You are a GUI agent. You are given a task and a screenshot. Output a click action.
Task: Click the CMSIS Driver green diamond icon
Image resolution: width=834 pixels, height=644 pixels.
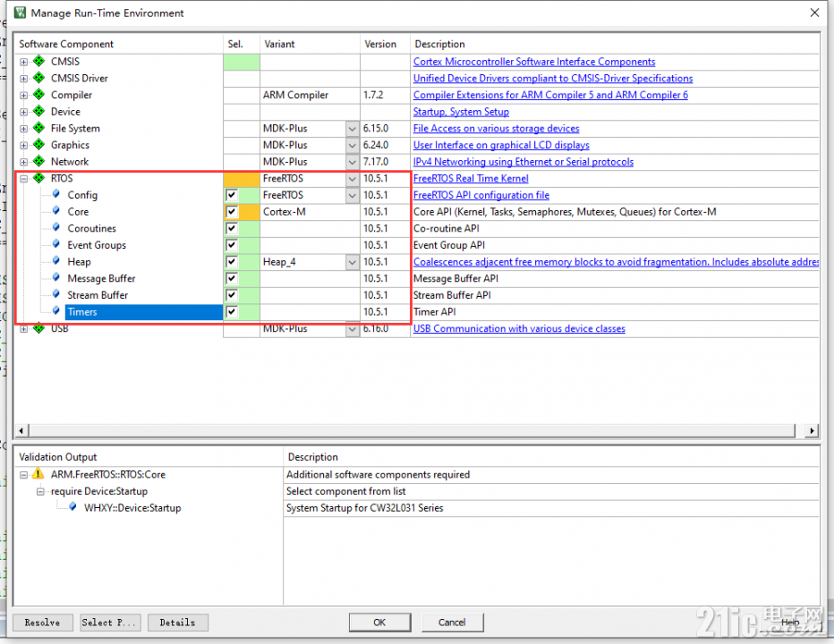click(x=38, y=78)
